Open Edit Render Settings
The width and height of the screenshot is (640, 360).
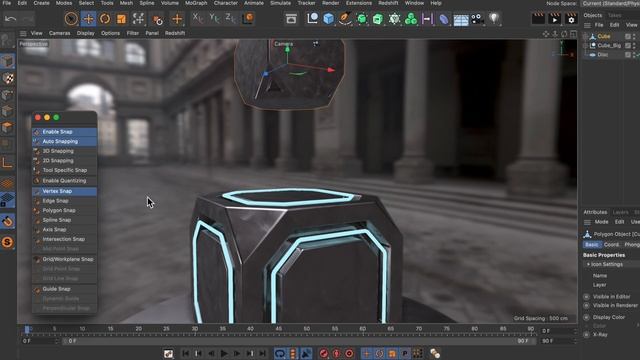(571, 19)
